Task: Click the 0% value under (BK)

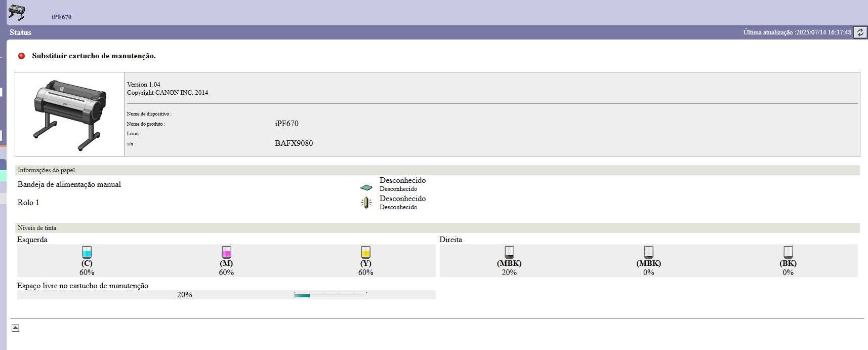Action: (788, 273)
